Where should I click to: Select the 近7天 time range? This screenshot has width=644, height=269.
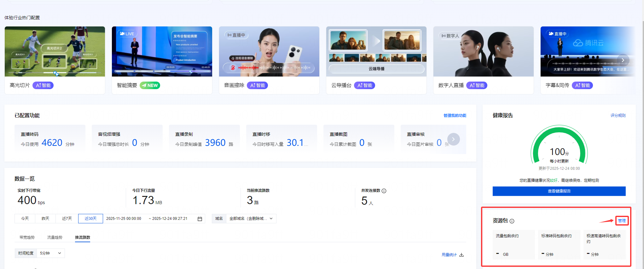(67, 219)
